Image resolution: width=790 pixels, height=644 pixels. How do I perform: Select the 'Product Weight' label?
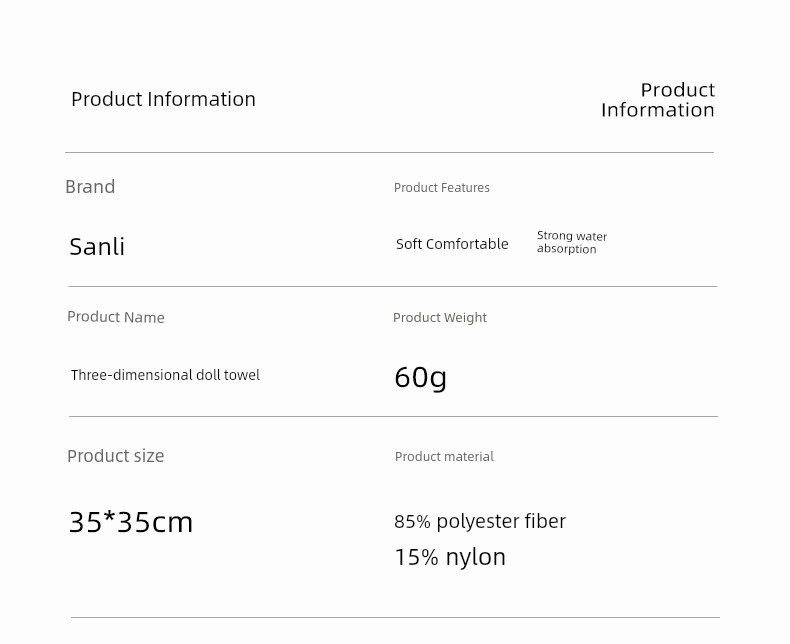coord(440,317)
